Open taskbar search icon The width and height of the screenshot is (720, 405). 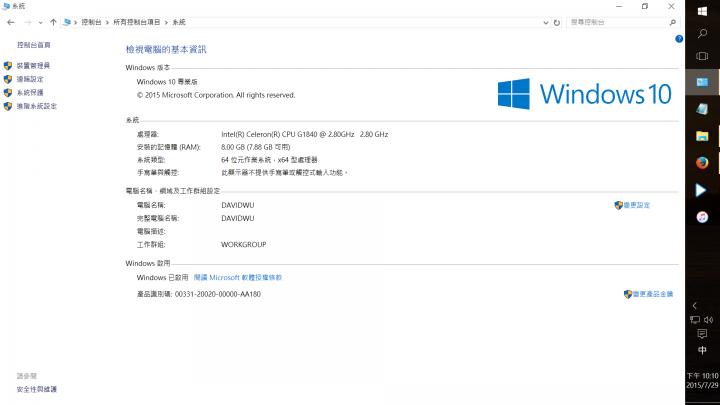702,34
